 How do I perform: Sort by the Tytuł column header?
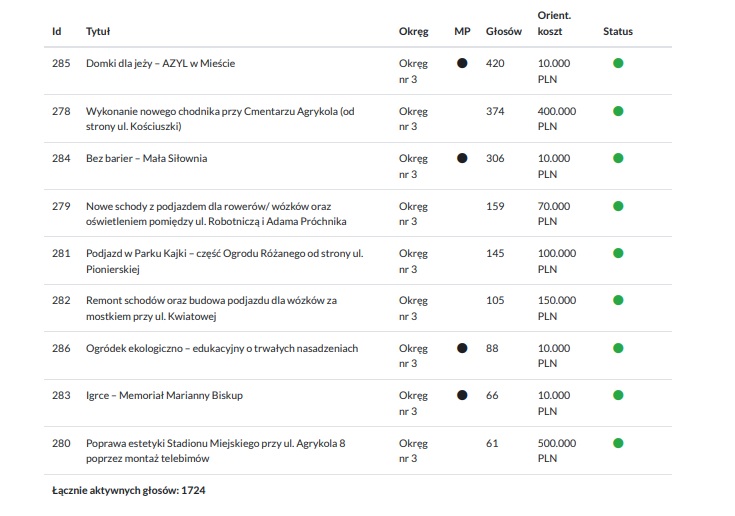(98, 32)
